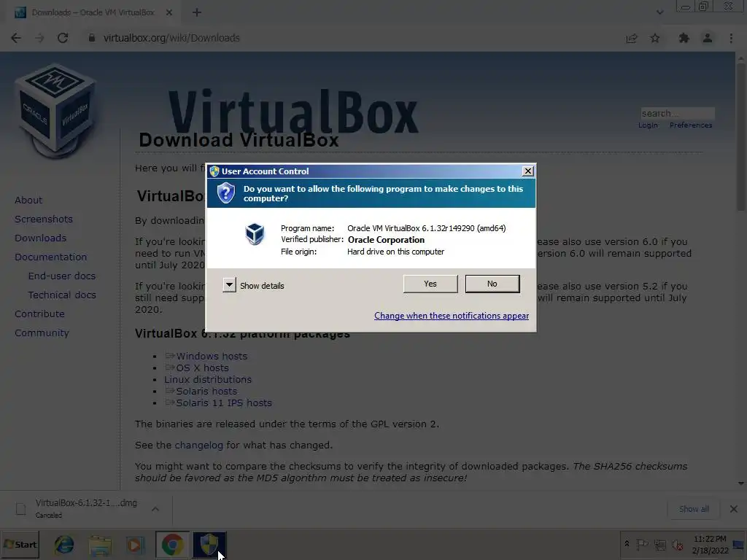
Task: Select the Downloads – Oracle VM VirtualBox tab
Action: [93, 13]
